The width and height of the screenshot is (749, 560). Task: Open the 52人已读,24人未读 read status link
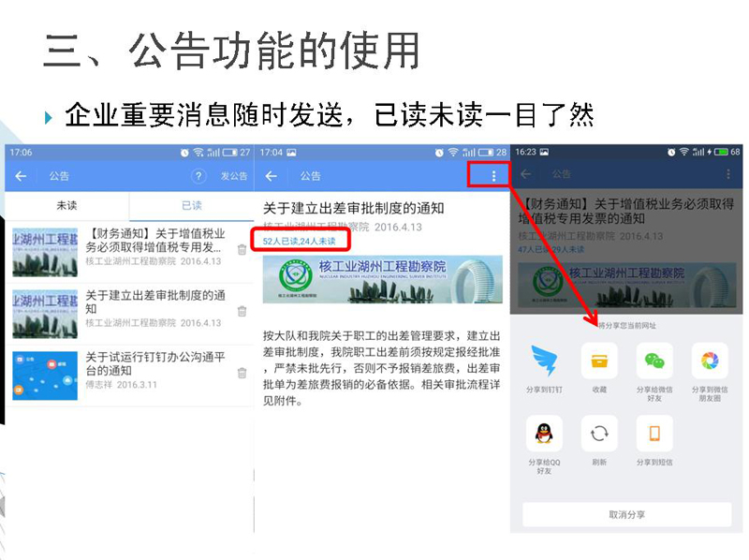(x=299, y=242)
